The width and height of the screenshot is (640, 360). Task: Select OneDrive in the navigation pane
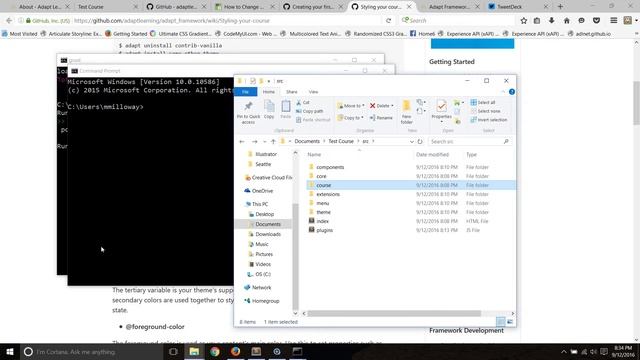[262, 191]
